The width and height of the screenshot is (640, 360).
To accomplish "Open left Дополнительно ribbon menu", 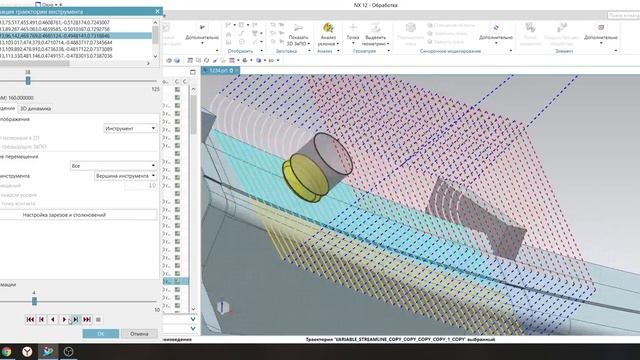I will click(x=202, y=33).
